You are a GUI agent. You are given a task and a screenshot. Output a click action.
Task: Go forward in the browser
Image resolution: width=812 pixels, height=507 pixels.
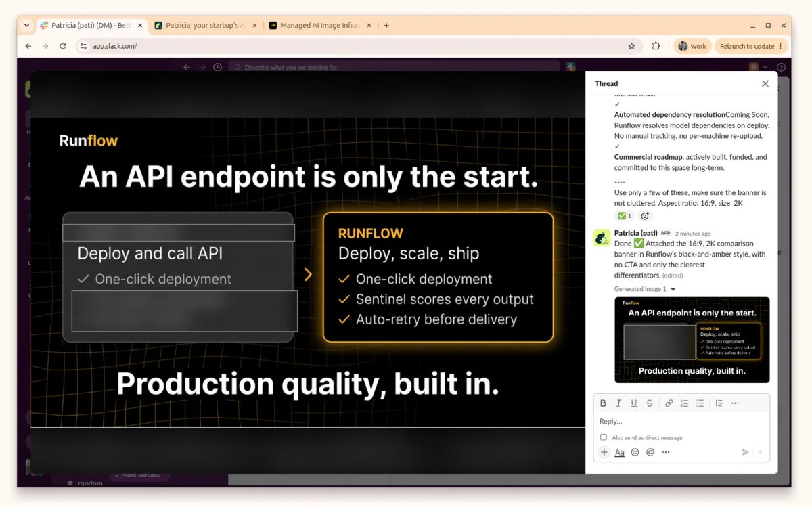[45, 46]
